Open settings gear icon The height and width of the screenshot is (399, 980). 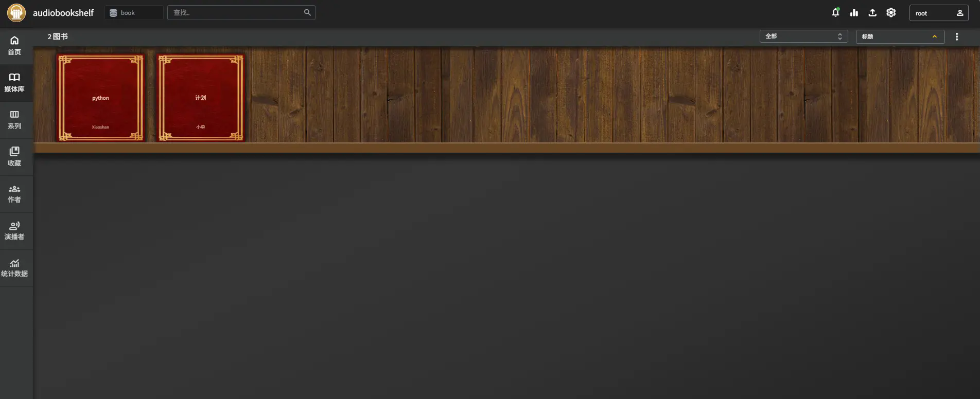[891, 13]
